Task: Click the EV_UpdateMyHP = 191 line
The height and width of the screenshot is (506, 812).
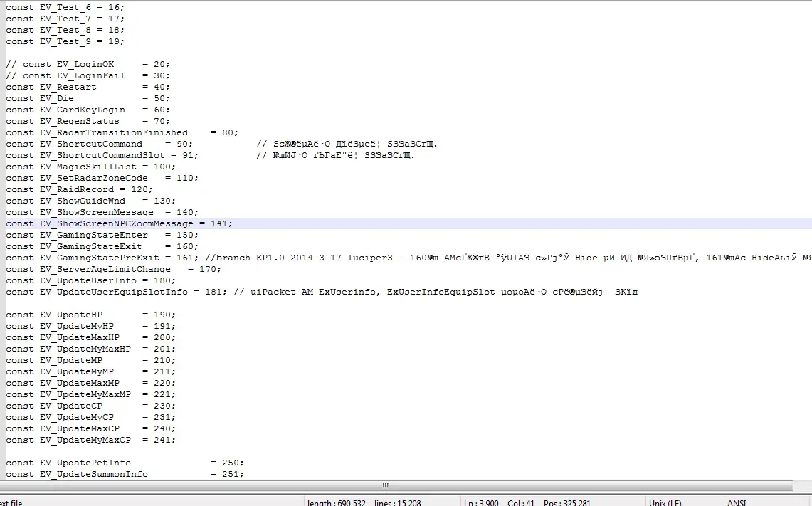Action: (90, 326)
